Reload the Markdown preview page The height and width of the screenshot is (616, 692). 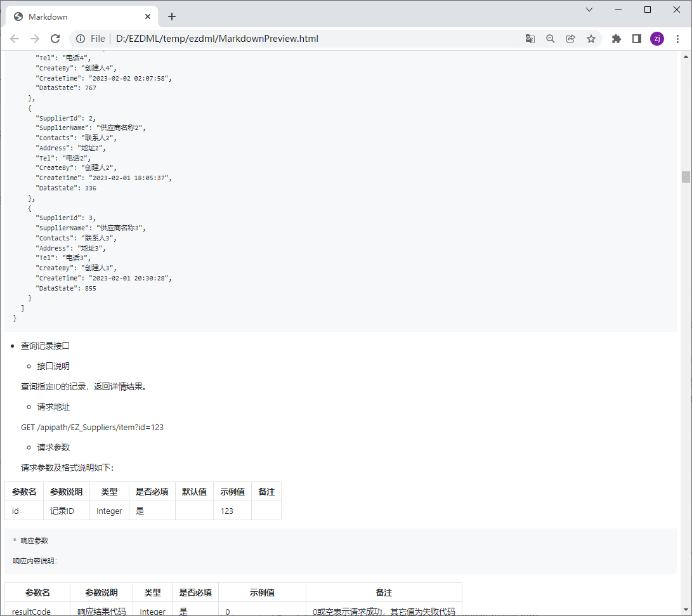click(55, 39)
